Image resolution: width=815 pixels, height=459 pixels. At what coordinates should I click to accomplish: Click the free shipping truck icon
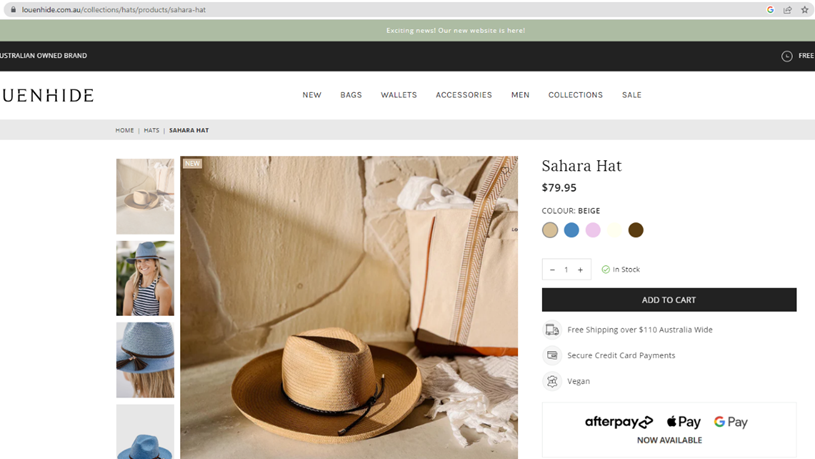[552, 330]
